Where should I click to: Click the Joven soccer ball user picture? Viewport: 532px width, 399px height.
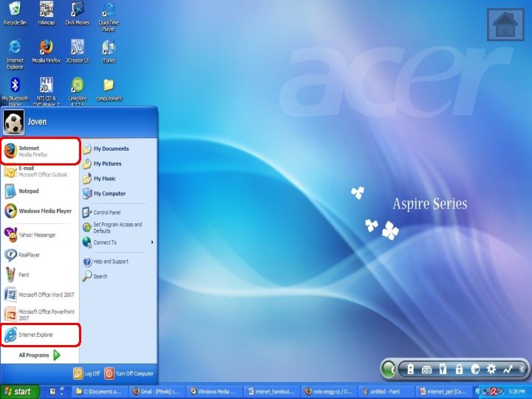(13, 122)
